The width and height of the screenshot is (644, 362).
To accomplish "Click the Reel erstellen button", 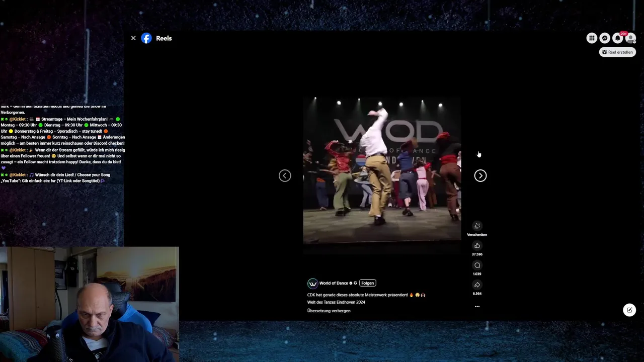I will 617,52.
